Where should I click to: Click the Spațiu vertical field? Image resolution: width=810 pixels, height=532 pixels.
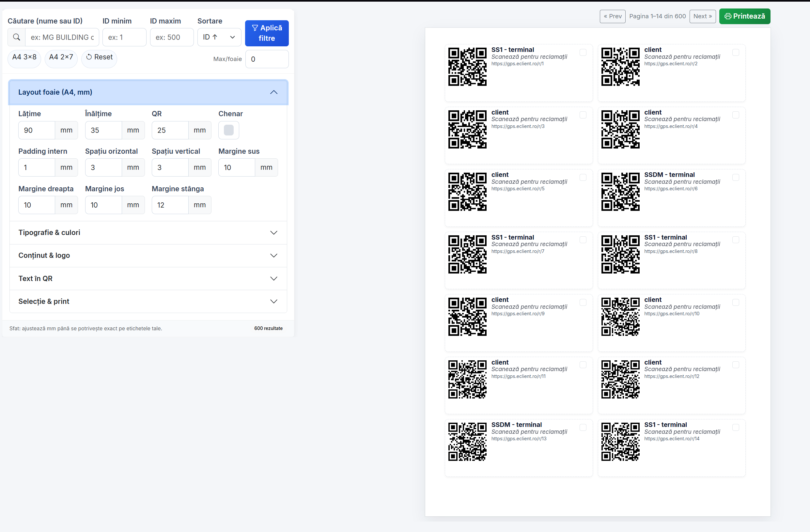(170, 167)
